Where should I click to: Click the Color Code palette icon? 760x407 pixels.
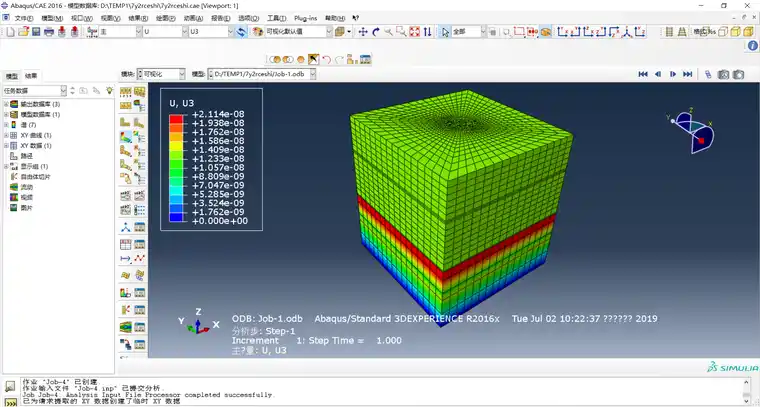click(x=257, y=32)
